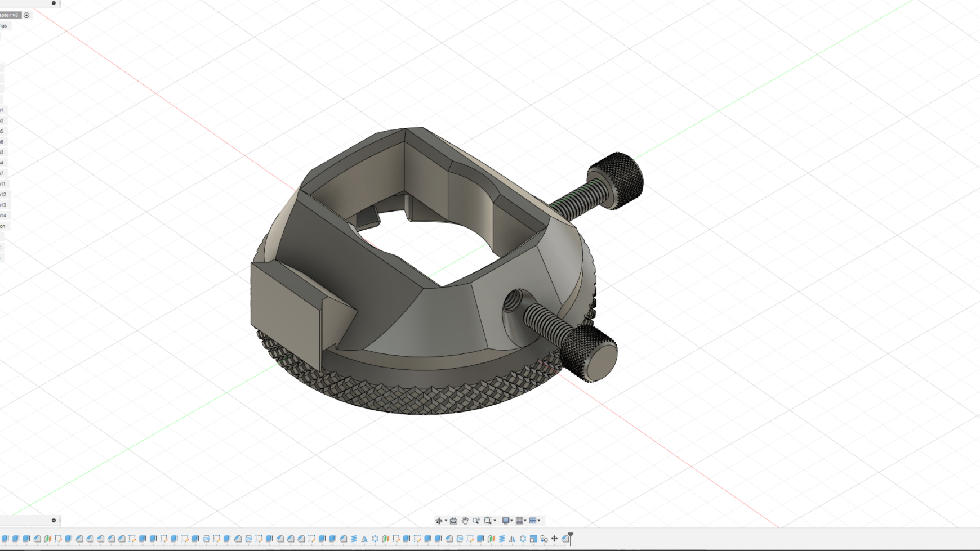The image size is (980, 551).
Task: Select the upper knurled thumbscrew on the model
Action: coord(616,180)
